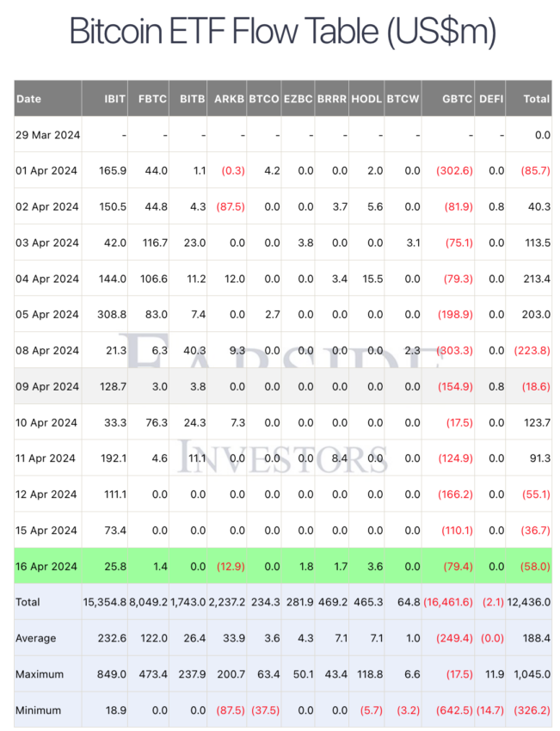Viewport: 560px width, 731px height.
Task: Select the highlighted 16 Apr 2024 row date
Action: 46,567
